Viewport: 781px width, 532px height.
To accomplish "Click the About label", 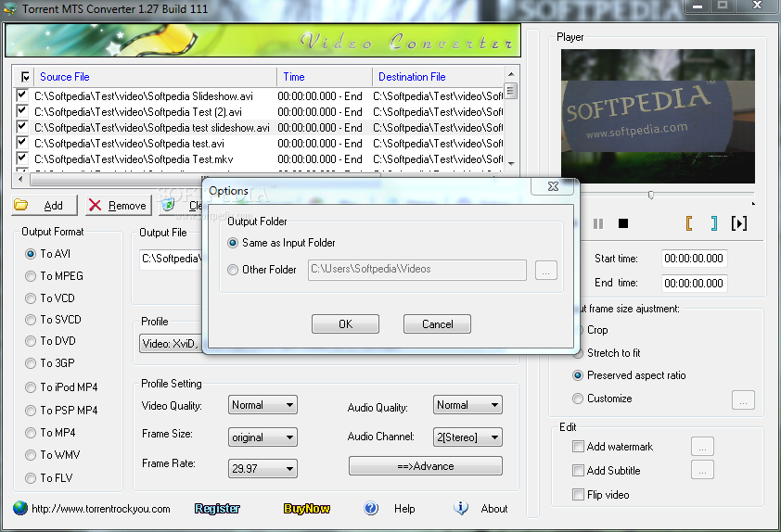I will (x=494, y=509).
